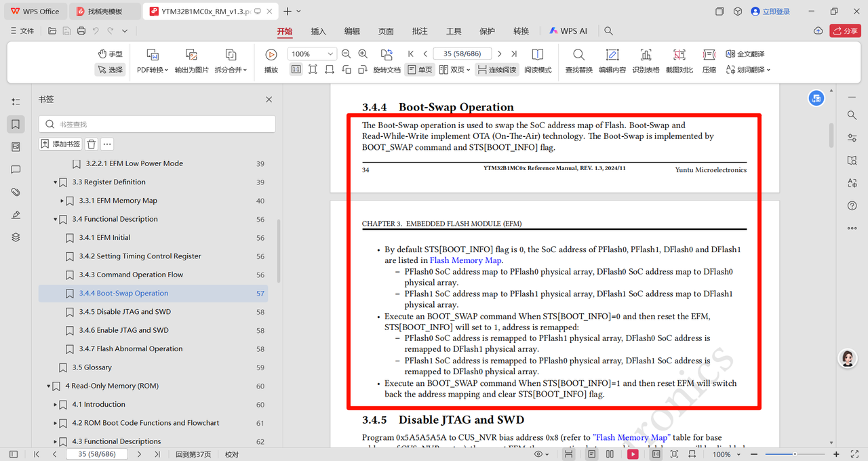
Task: Click the toolbar page number field
Action: click(462, 54)
